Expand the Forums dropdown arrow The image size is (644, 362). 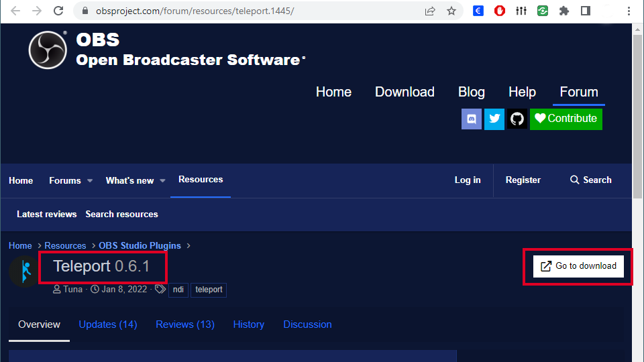(x=90, y=180)
